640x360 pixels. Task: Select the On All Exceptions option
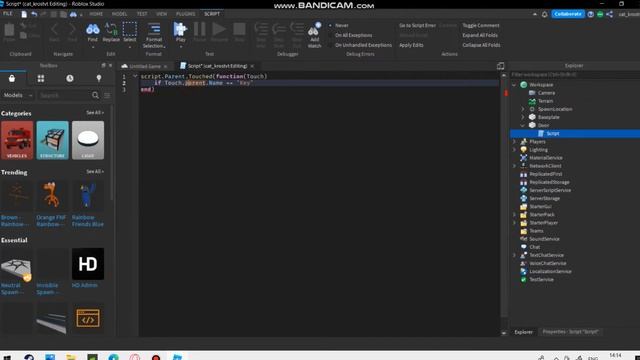point(353,35)
